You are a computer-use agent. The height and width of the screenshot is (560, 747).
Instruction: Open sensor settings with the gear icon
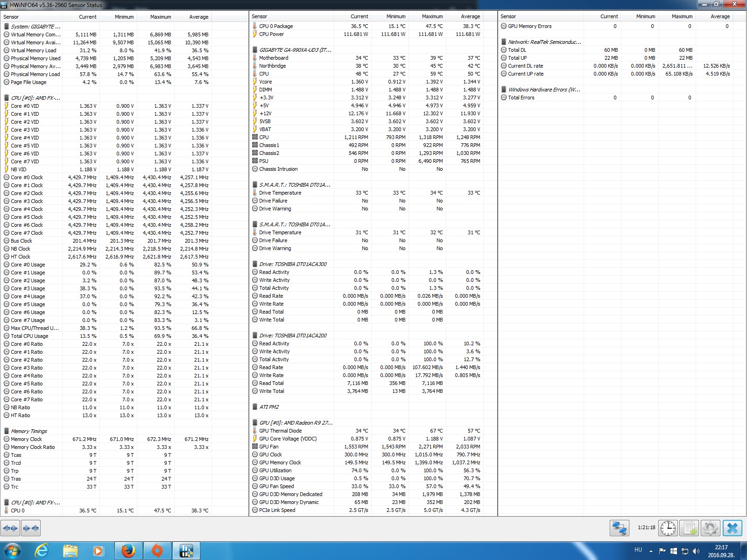click(x=710, y=528)
